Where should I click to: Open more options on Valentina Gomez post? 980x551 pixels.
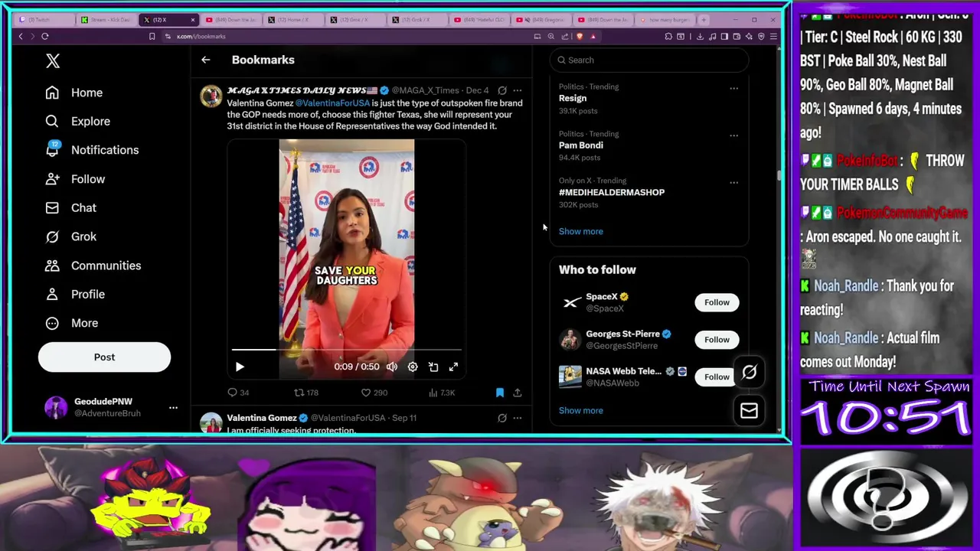pyautogui.click(x=518, y=418)
